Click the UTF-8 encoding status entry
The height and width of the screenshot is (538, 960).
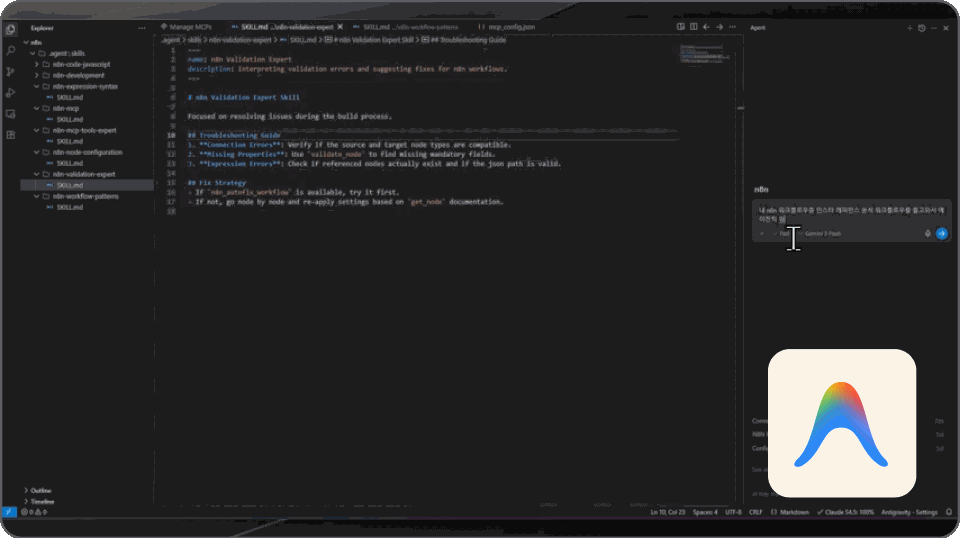(733, 512)
